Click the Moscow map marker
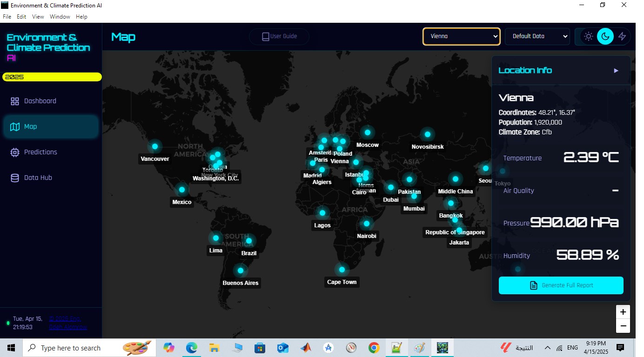 pyautogui.click(x=368, y=132)
